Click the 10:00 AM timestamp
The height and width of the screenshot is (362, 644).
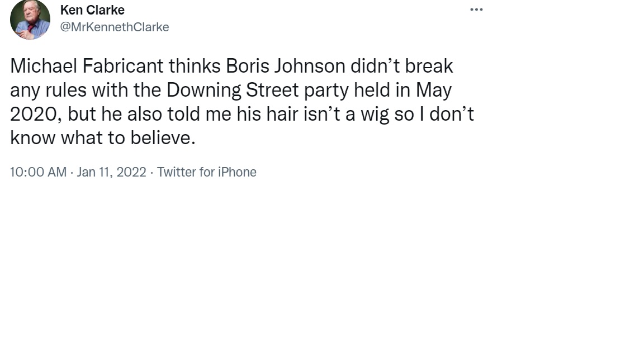(x=38, y=172)
